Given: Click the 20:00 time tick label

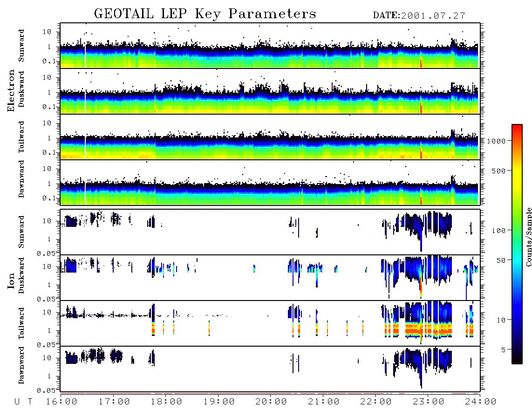Looking at the screenshot, I should click(272, 402).
